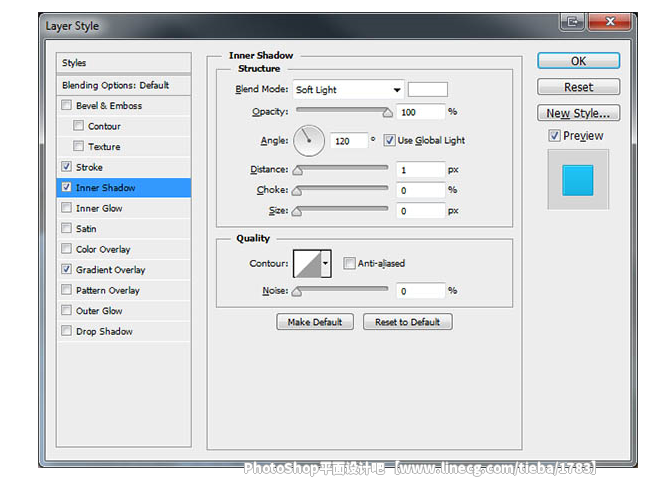Click the Choke slider handle
The width and height of the screenshot is (652, 487).
[296, 191]
